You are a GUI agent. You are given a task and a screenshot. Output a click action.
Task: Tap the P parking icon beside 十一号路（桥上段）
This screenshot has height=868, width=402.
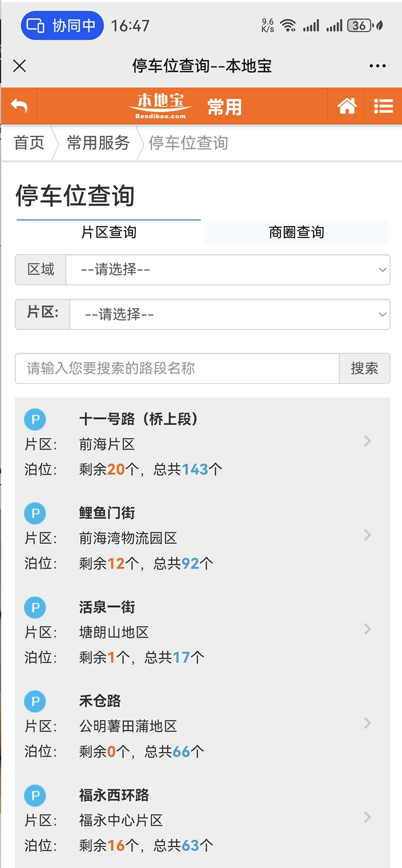tap(35, 419)
